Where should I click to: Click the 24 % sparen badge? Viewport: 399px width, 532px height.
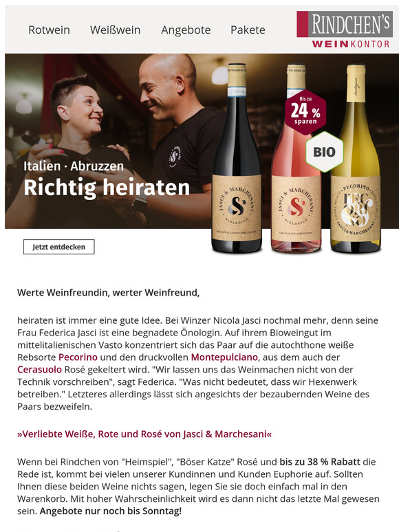tap(305, 112)
